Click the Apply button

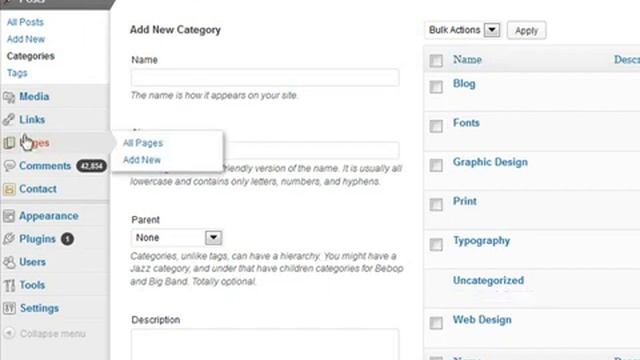pyautogui.click(x=527, y=31)
